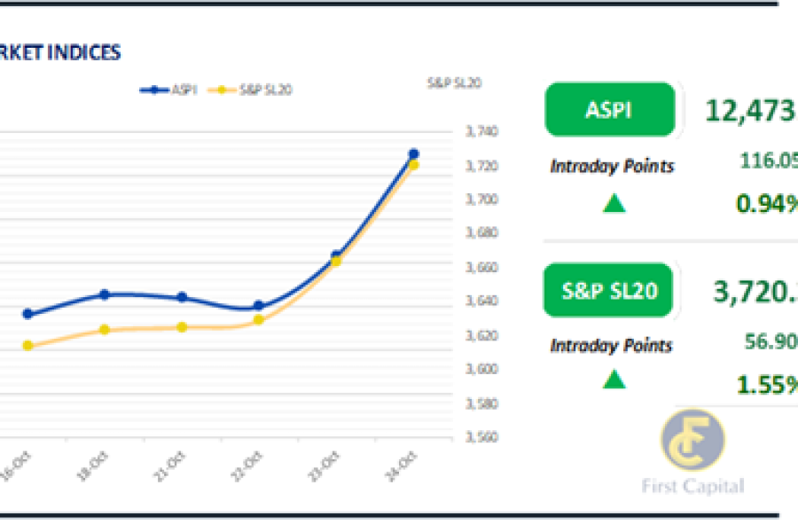Click the 1.55% change figure
Image resolution: width=798 pixels, height=532 pixels.
click(x=768, y=385)
